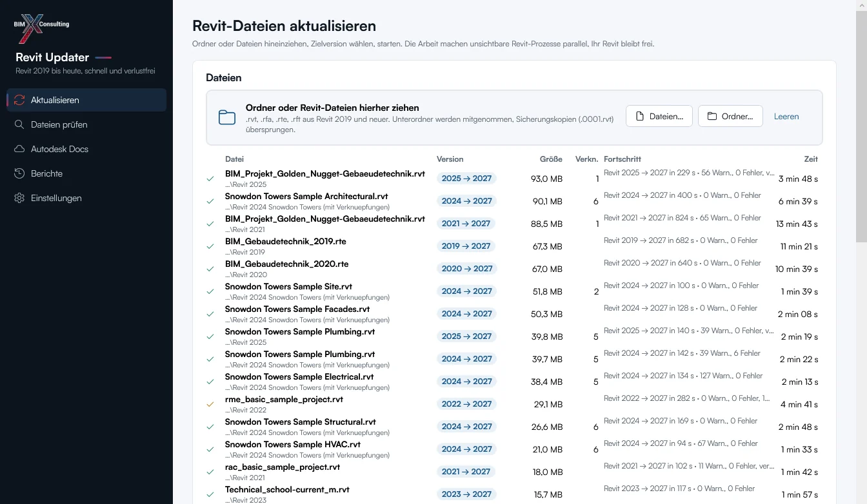Viewport: 867px width, 504px height.
Task: Click the Größe column header
Action: pyautogui.click(x=551, y=159)
